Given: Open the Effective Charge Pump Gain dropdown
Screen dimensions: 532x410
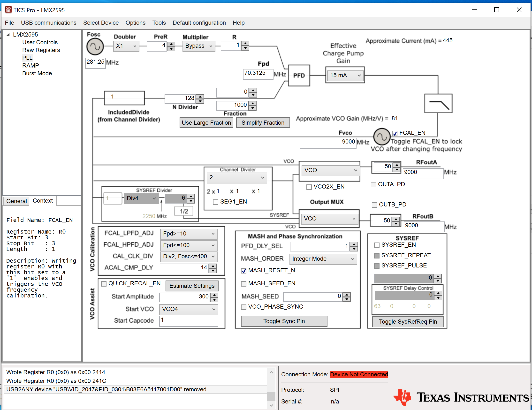Looking at the screenshot, I should click(345, 76).
